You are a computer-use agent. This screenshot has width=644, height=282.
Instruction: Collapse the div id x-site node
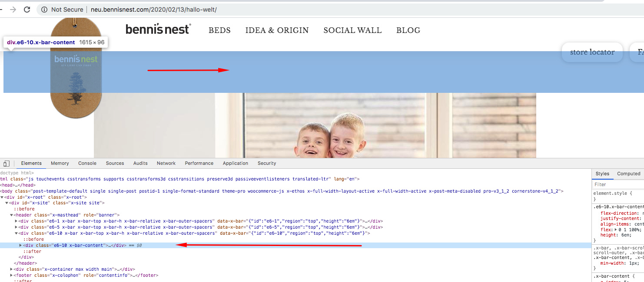point(7,203)
